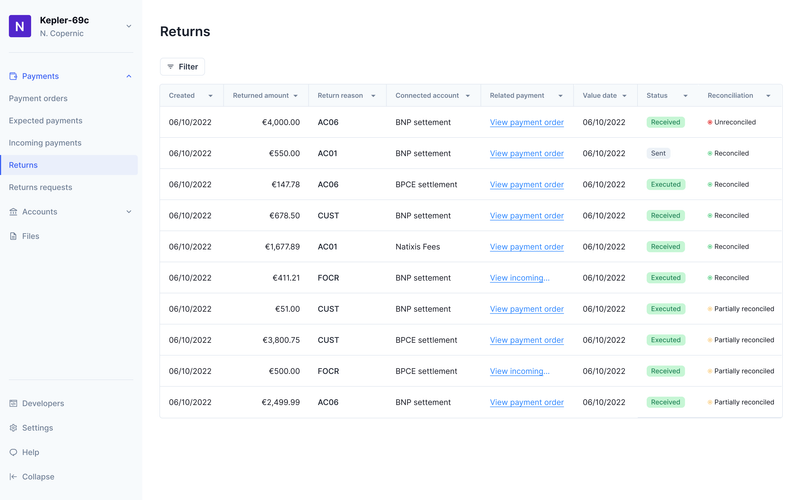
Task: Click Partially reconciled in €51.00 row
Action: coord(744,309)
